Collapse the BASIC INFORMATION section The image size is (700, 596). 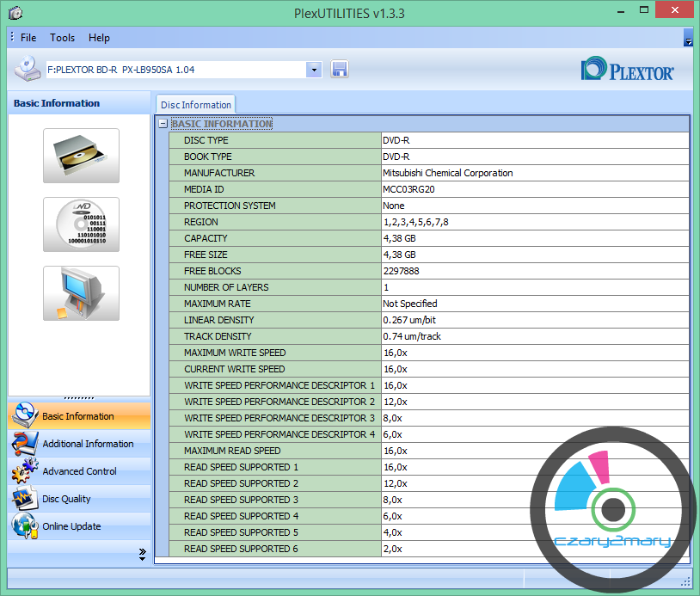(163, 124)
